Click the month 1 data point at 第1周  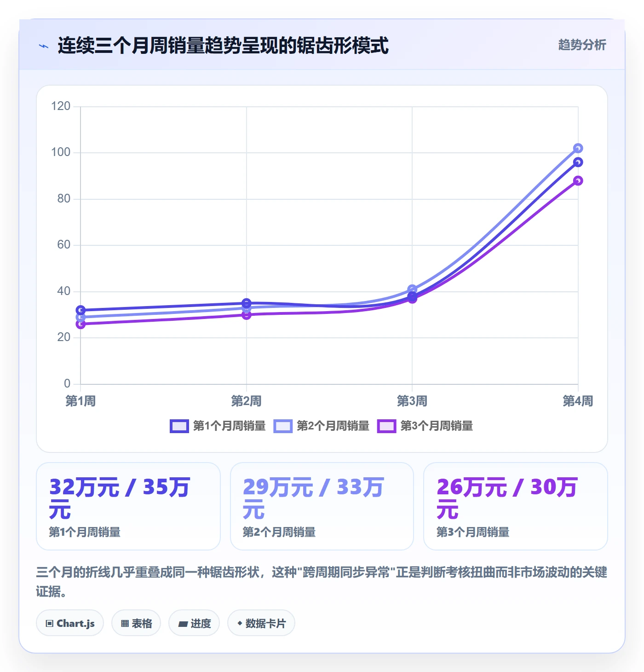[x=80, y=310]
